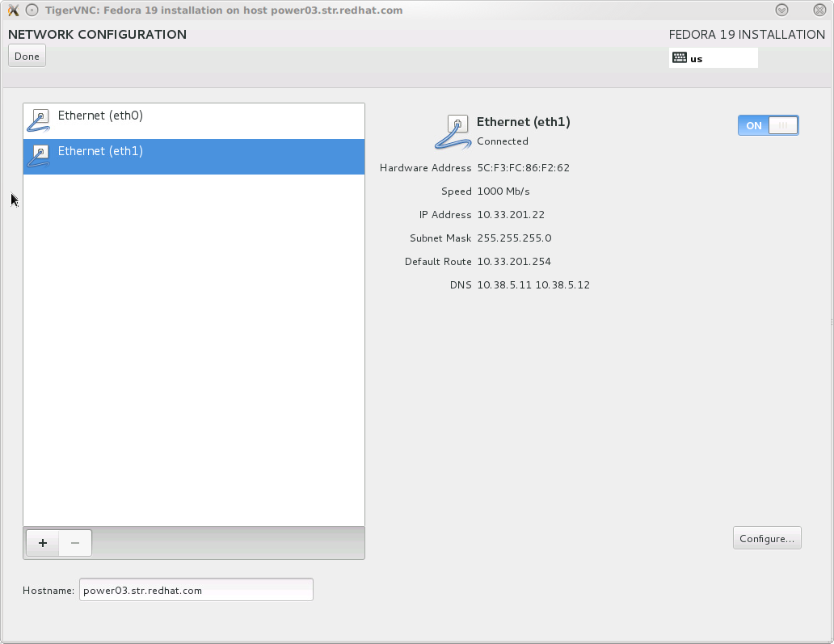This screenshot has width=834, height=644.
Task: Add a new network device with plus
Action: click(x=43, y=542)
